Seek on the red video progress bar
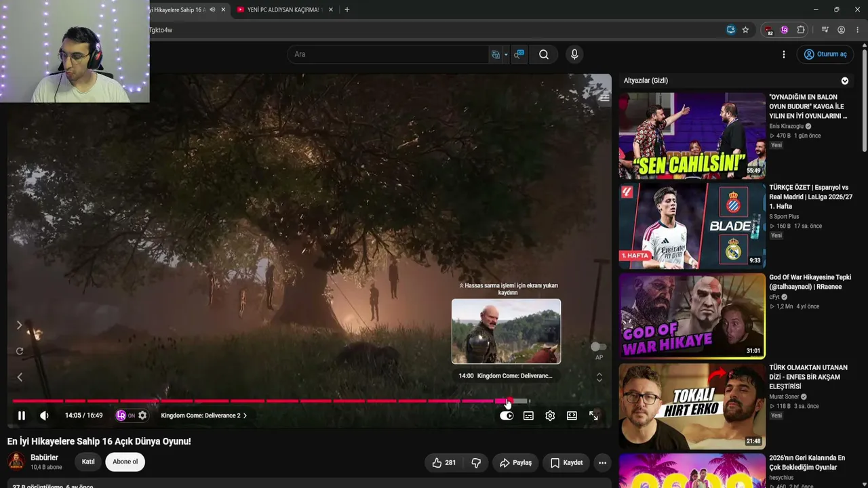Screen dimensions: 868x488 click(x=271, y=401)
